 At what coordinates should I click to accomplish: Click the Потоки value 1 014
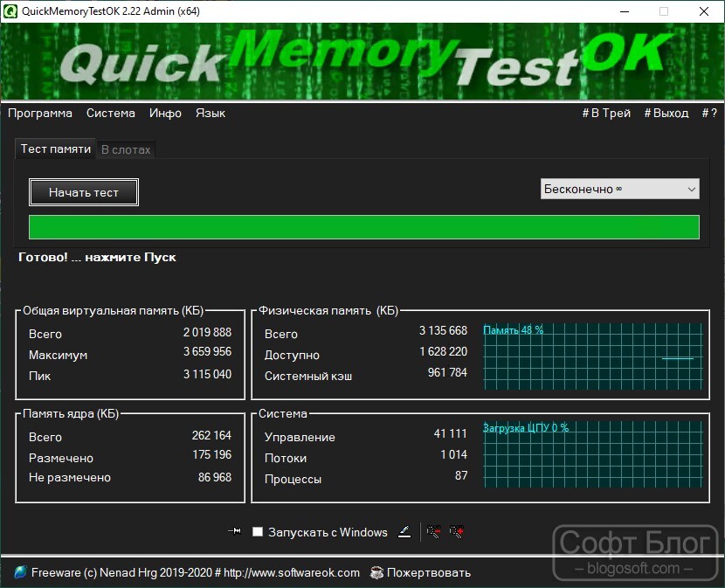click(x=453, y=455)
